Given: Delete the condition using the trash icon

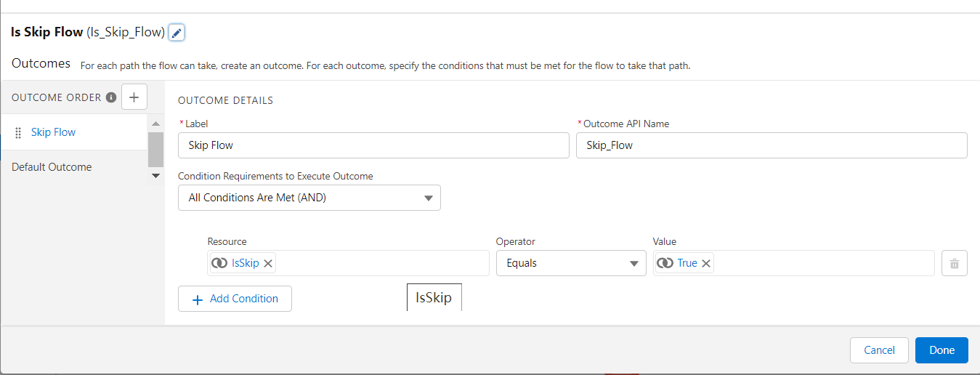Looking at the screenshot, I should [954, 263].
